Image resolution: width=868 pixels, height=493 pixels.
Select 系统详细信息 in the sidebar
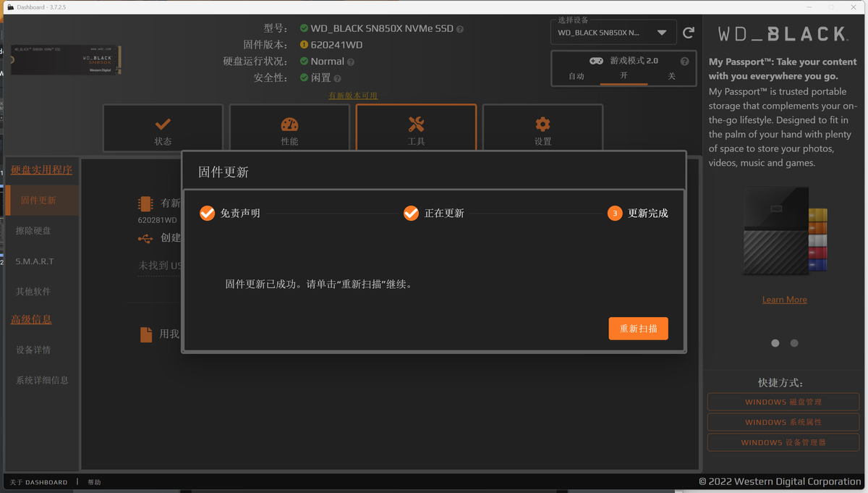(x=42, y=380)
